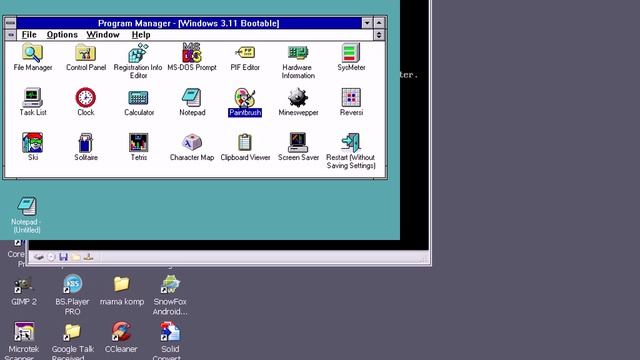Click Restart (Without Saving Settings)

[x=351, y=151]
